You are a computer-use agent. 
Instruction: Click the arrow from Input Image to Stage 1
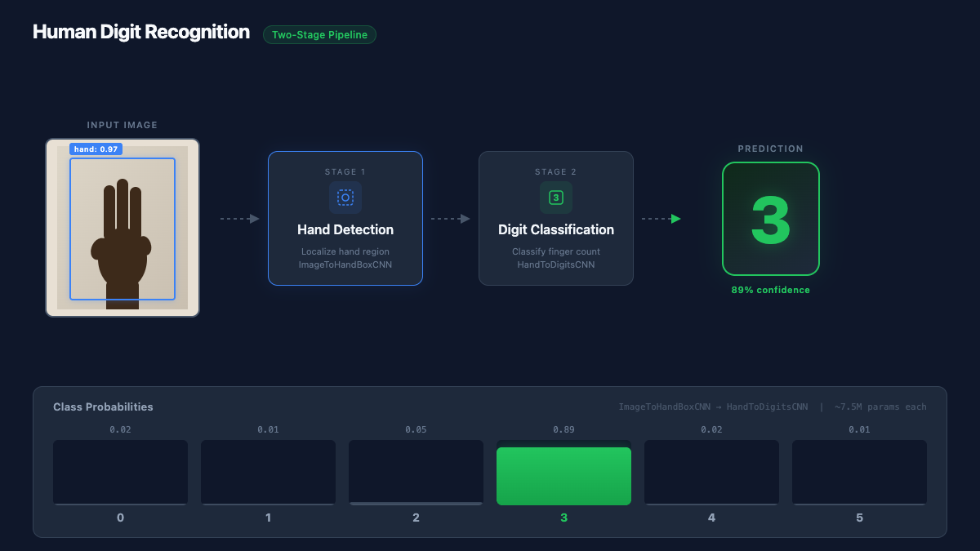pos(239,218)
